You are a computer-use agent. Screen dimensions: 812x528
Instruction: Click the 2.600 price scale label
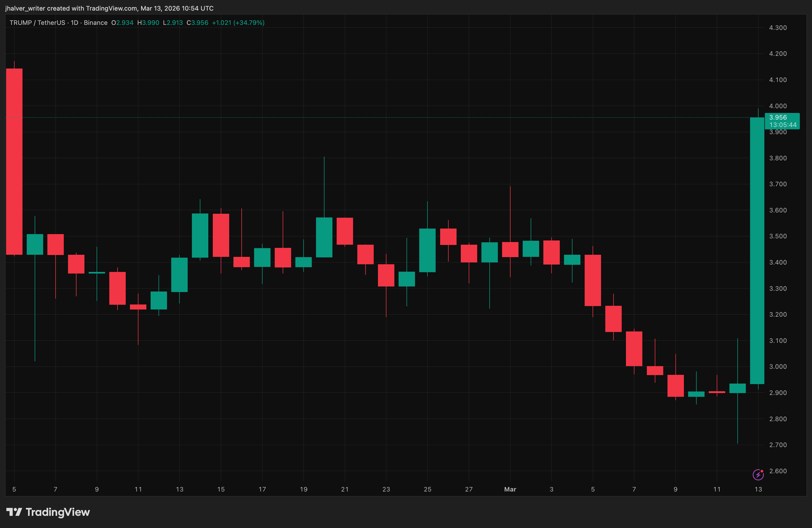(x=778, y=471)
